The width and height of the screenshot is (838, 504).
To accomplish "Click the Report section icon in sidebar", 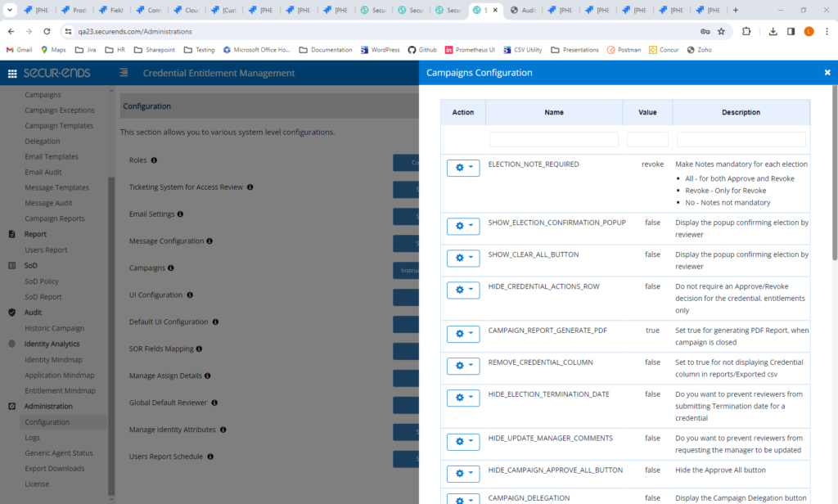I will coord(11,234).
